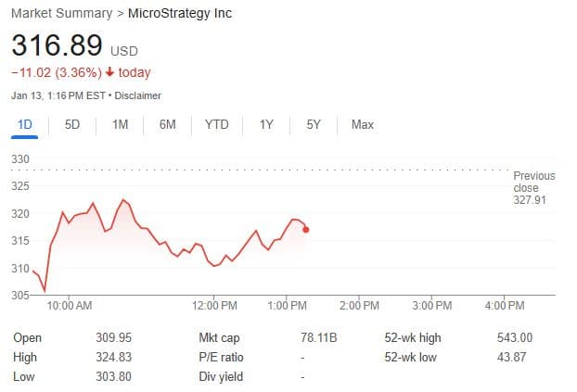
Task: Show the Max range chart
Action: click(363, 124)
